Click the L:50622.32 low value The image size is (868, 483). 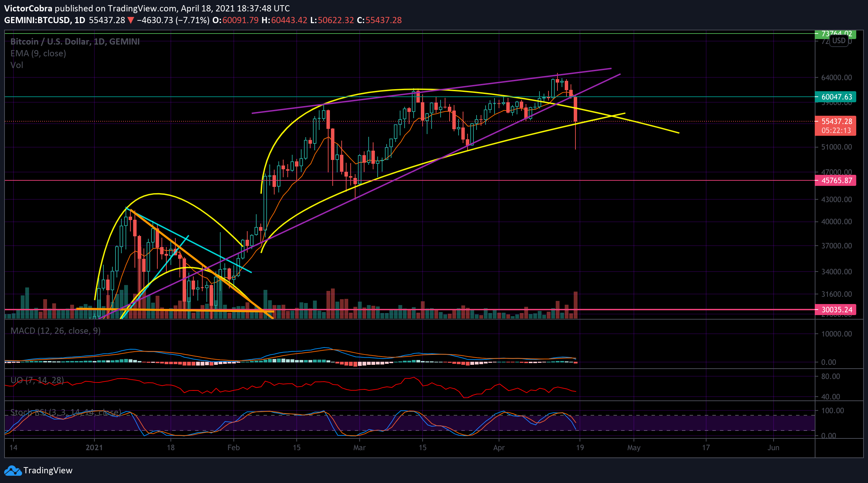coord(332,20)
